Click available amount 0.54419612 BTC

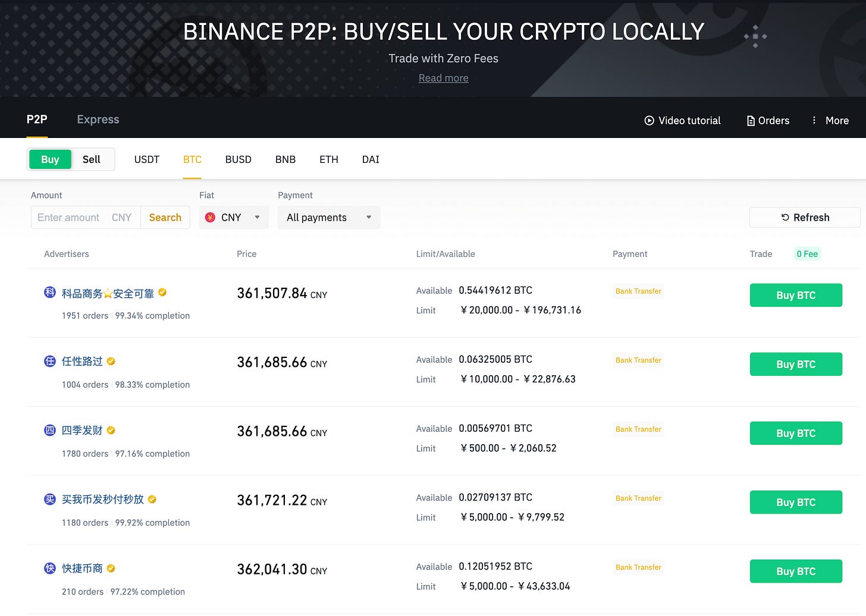coord(495,290)
